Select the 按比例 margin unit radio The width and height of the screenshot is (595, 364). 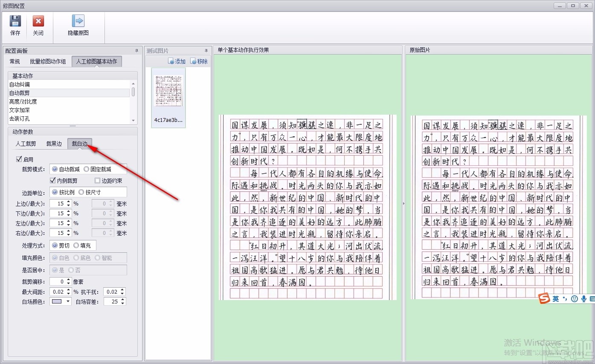55,192
